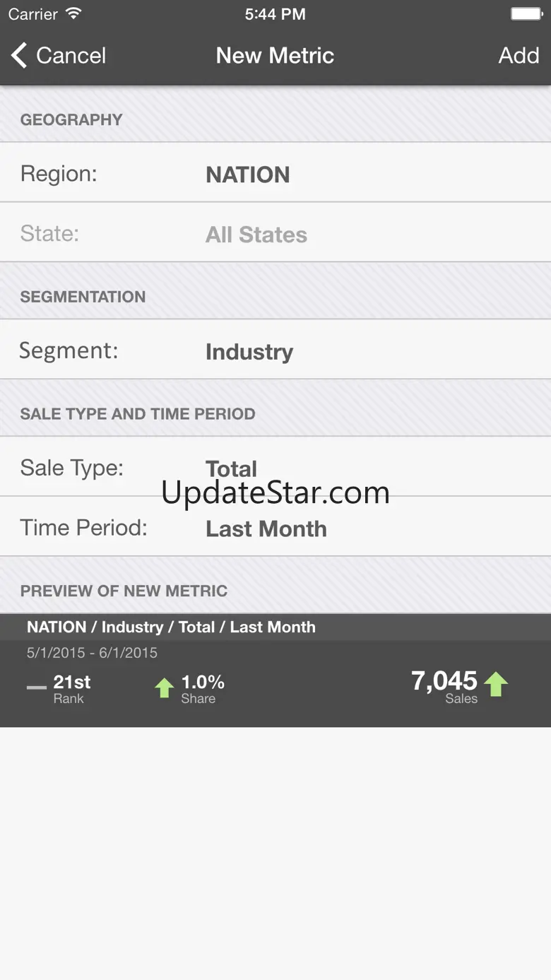Tap the 21st Rank value
This screenshot has height=980, width=551.
pyautogui.click(x=72, y=682)
